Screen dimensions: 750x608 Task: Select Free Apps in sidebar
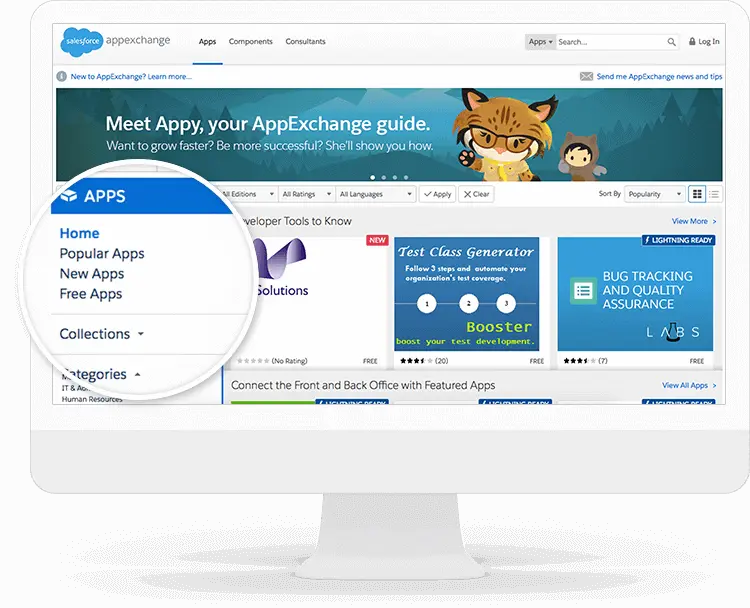[91, 294]
